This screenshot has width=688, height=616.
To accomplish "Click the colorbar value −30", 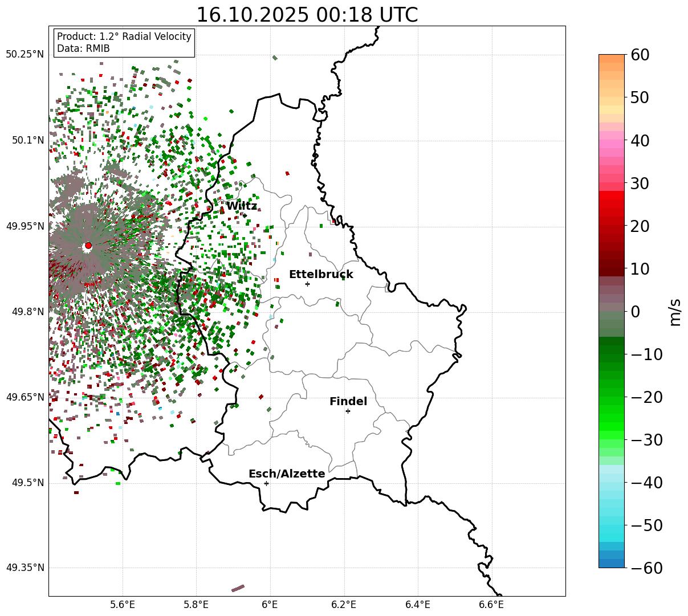I will [x=646, y=440].
